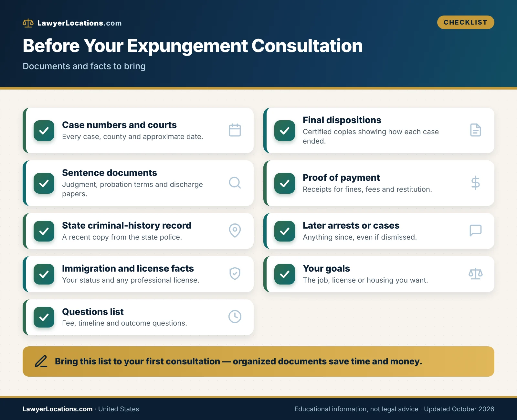The width and height of the screenshot is (517, 420).
Task: Click 'Fee, timeline and outcome questions.' text
Action: (124, 323)
